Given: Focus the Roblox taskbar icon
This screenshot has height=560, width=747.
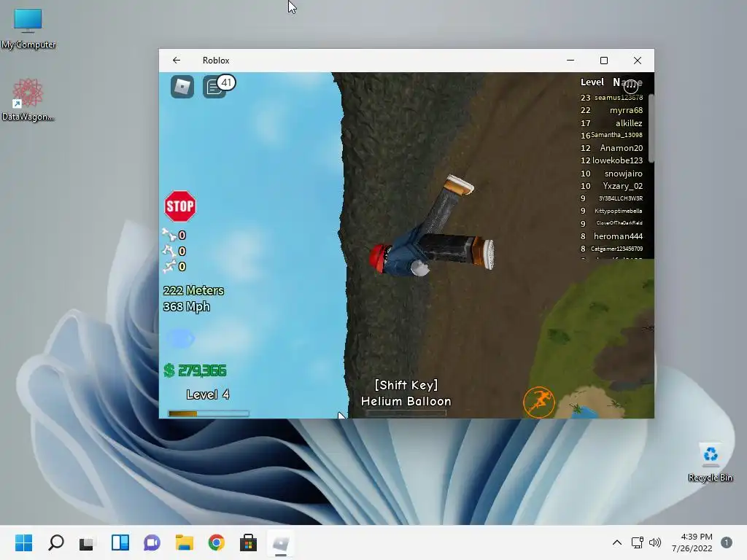Looking at the screenshot, I should (x=280, y=542).
